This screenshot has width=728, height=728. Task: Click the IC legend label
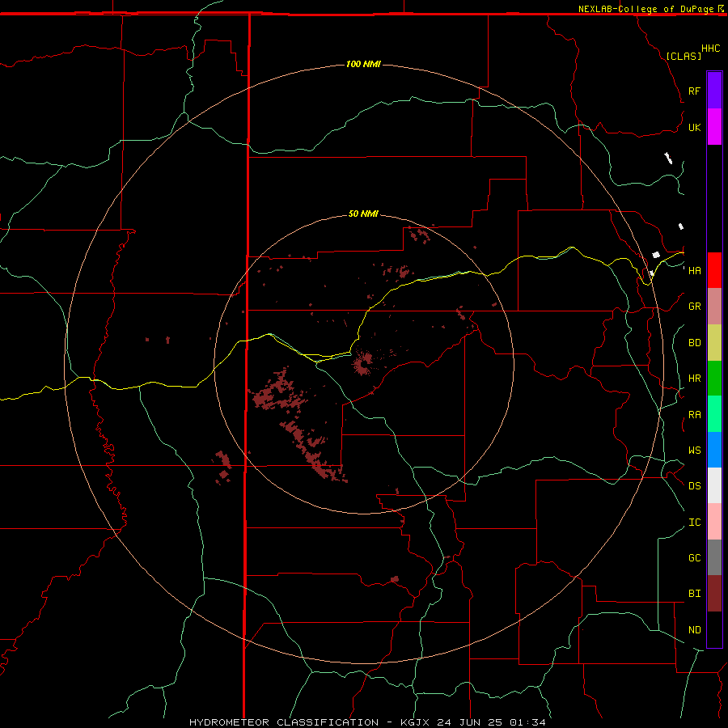click(x=694, y=523)
